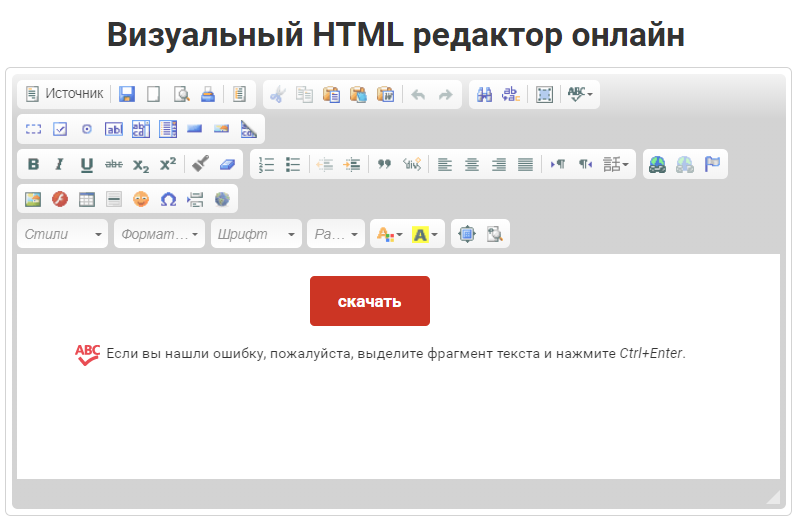
Task: Insert a table
Action: [87, 199]
